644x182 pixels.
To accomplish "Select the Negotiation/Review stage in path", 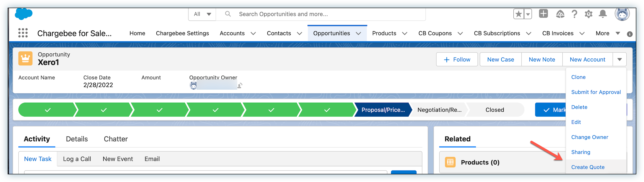I will pos(439,110).
